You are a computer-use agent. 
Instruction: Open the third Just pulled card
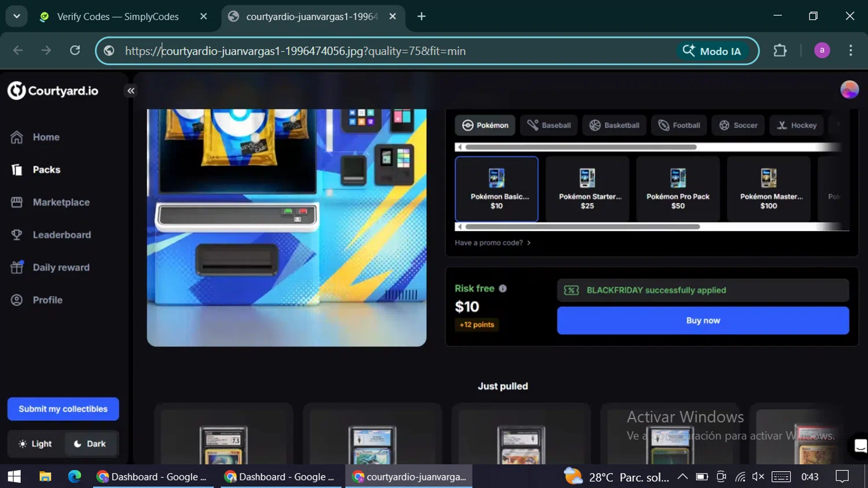click(521, 434)
